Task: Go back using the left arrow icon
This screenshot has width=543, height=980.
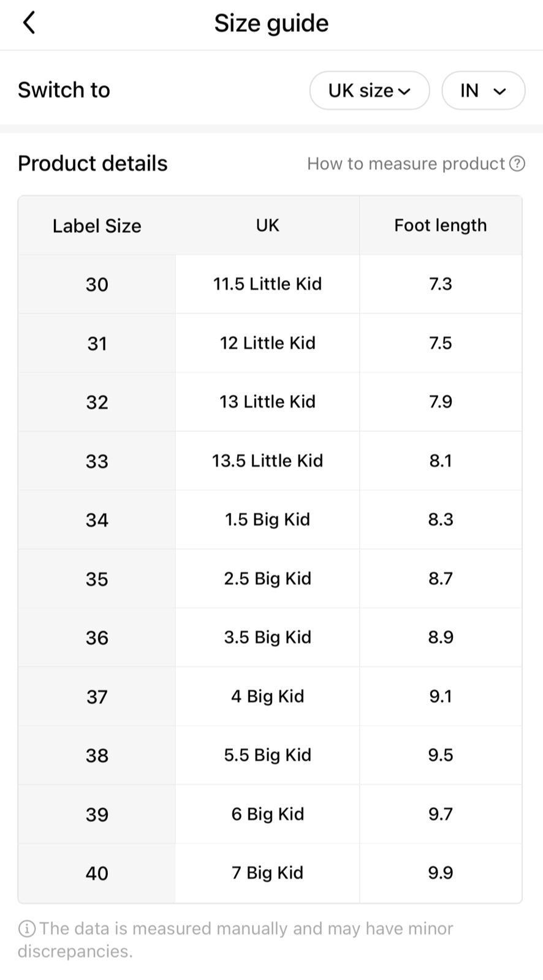Action: tap(29, 23)
